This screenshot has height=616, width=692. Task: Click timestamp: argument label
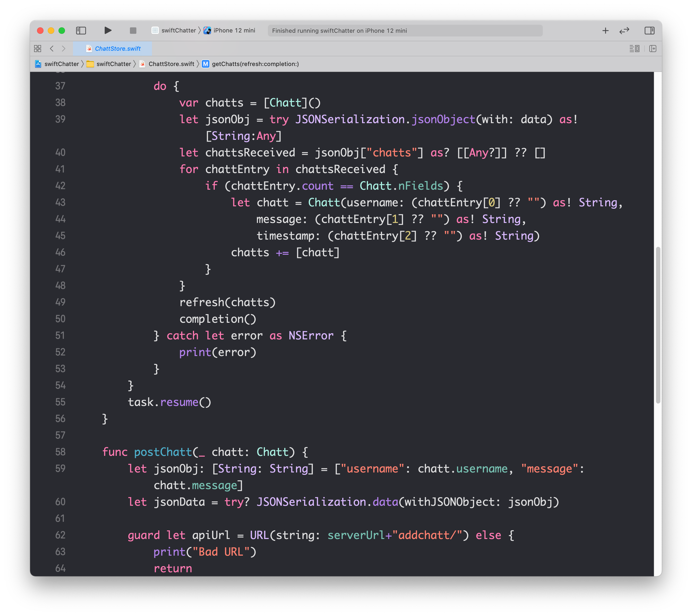[x=288, y=236]
